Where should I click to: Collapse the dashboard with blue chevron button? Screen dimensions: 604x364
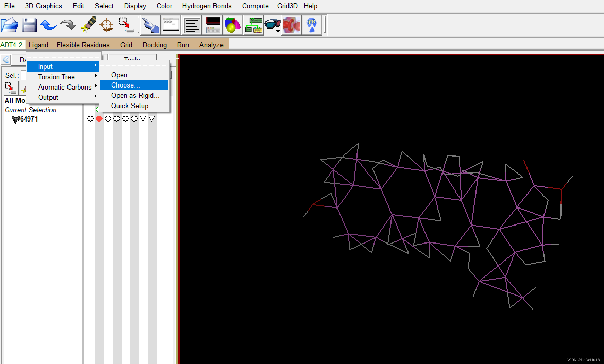6,60
